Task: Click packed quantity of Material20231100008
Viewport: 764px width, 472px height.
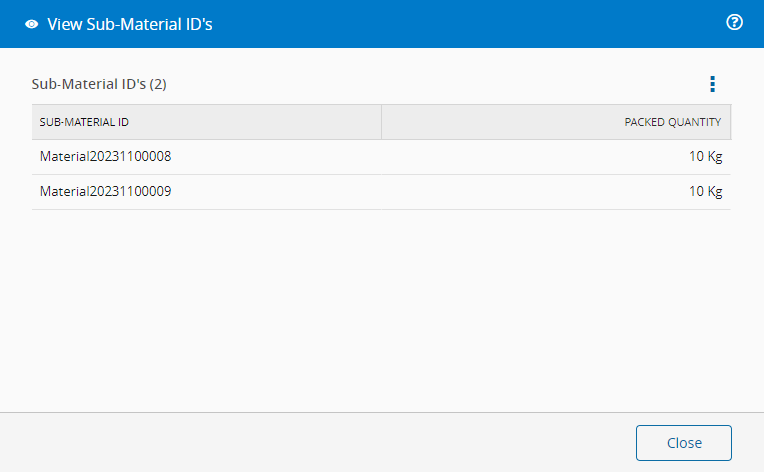Action: tap(705, 157)
